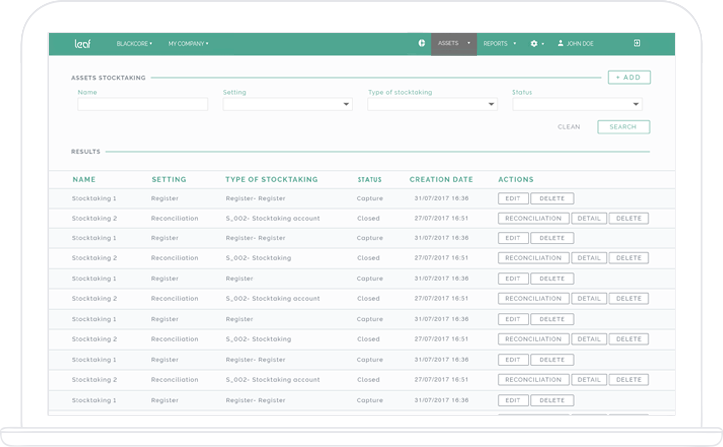The width and height of the screenshot is (723, 447).
Task: Click the ASSETS STOCKTAKING section title
Action: pyautogui.click(x=108, y=78)
